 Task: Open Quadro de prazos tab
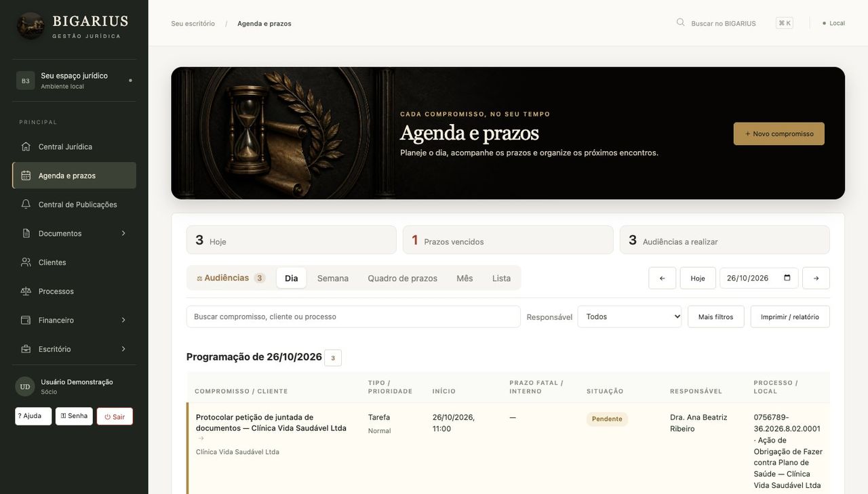402,278
